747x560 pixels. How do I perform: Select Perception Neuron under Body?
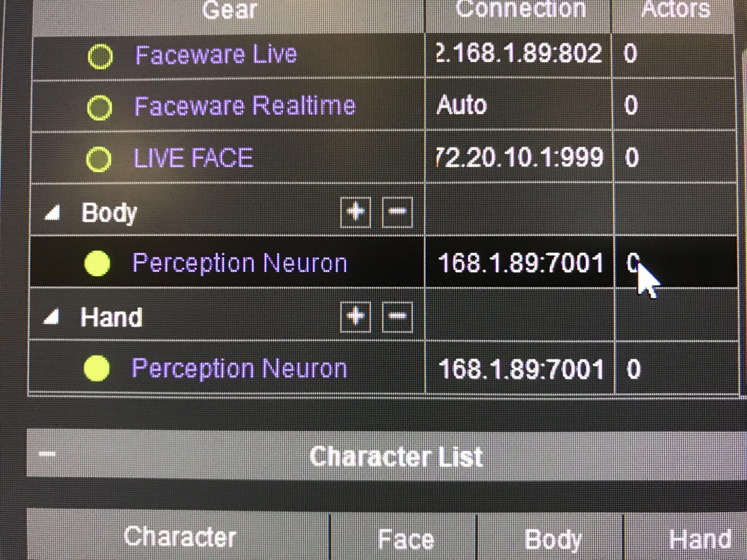[x=239, y=263]
